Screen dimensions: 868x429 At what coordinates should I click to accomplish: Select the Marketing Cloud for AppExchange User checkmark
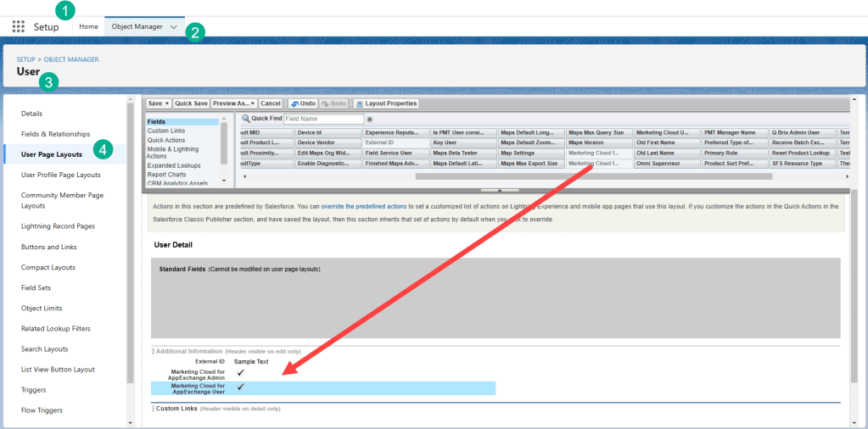(x=241, y=387)
